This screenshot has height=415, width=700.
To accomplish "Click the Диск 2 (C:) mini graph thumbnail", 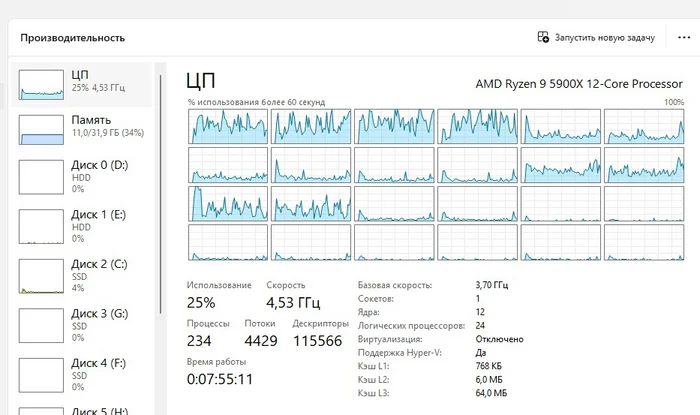I will pos(41,276).
